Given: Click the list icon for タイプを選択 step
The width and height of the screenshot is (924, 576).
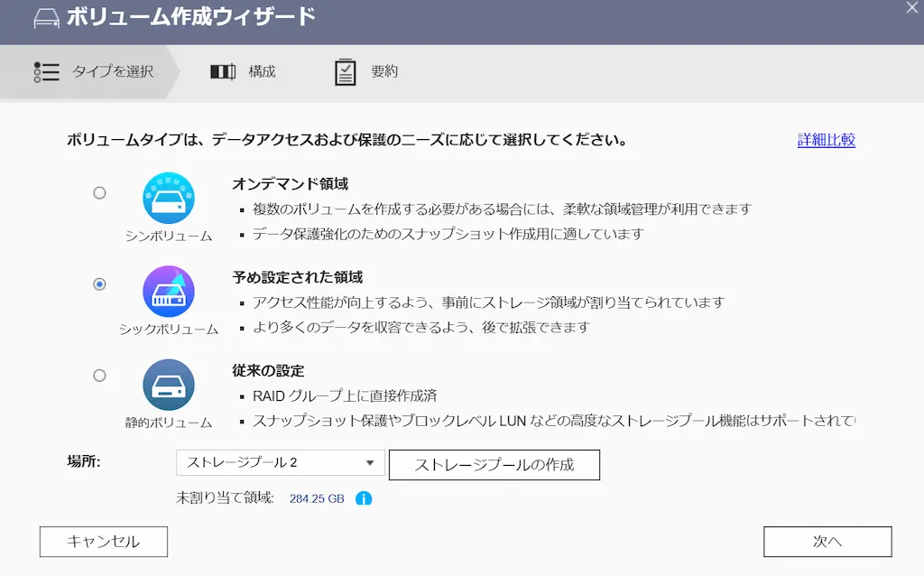Looking at the screenshot, I should [47, 72].
